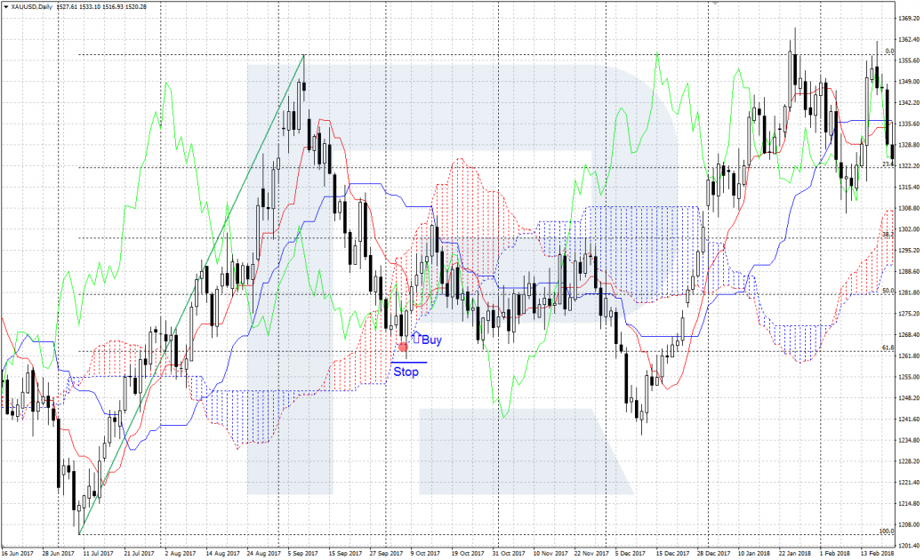The image size is (924, 560).
Task: Click the 27 Sep 2017 date label
Action: tap(387, 554)
